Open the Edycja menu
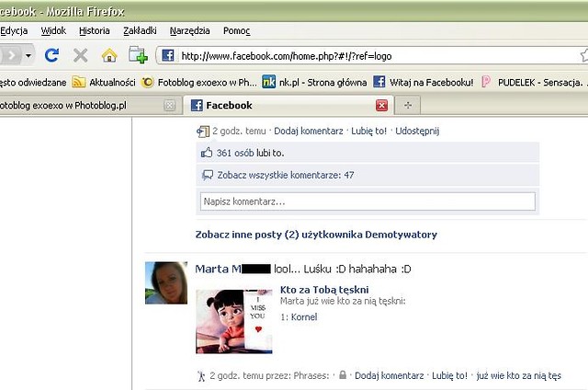 (14, 30)
